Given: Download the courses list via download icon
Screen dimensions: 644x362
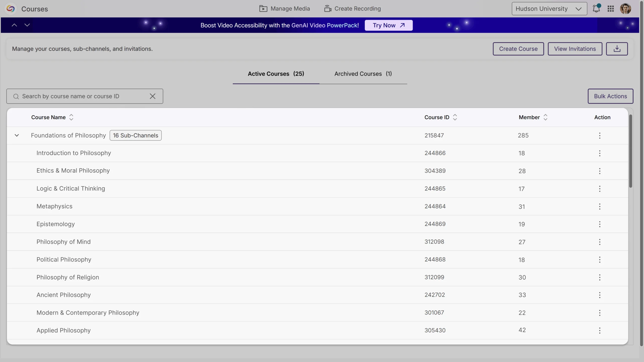Looking at the screenshot, I should (x=617, y=49).
